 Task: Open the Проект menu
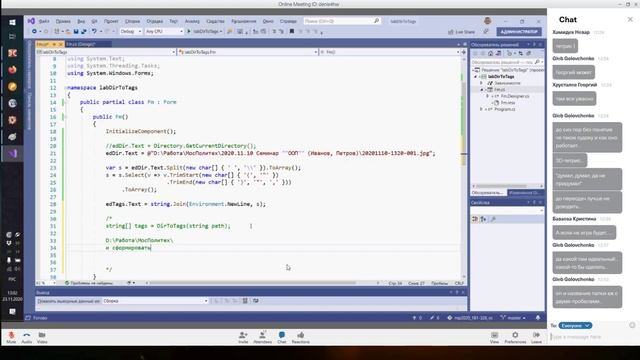pos(111,21)
